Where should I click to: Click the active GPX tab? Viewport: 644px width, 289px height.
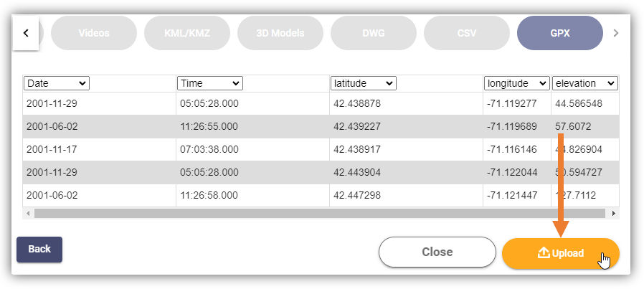560,33
